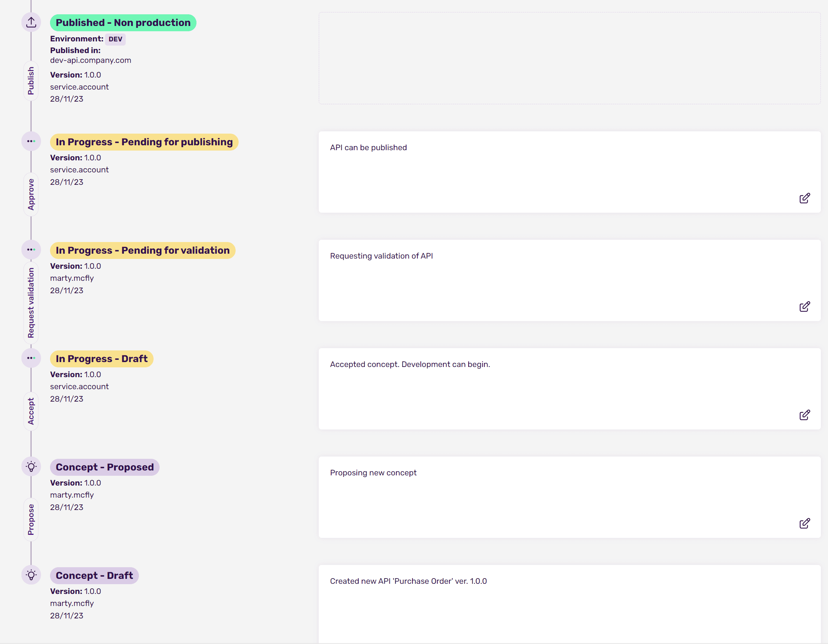Click the ellipsis icon next to In Progress - Draft
Screen dimensions: 828x644
(31, 358)
